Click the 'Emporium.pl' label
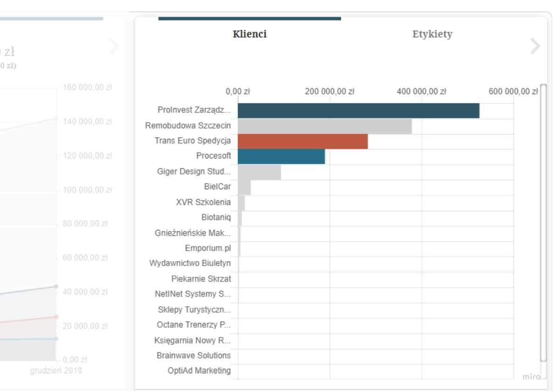The width and height of the screenshot is (553, 392). [x=208, y=248]
